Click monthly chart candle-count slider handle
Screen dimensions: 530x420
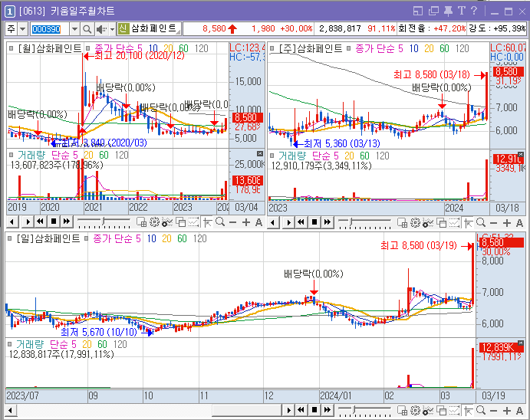[x=104, y=221]
